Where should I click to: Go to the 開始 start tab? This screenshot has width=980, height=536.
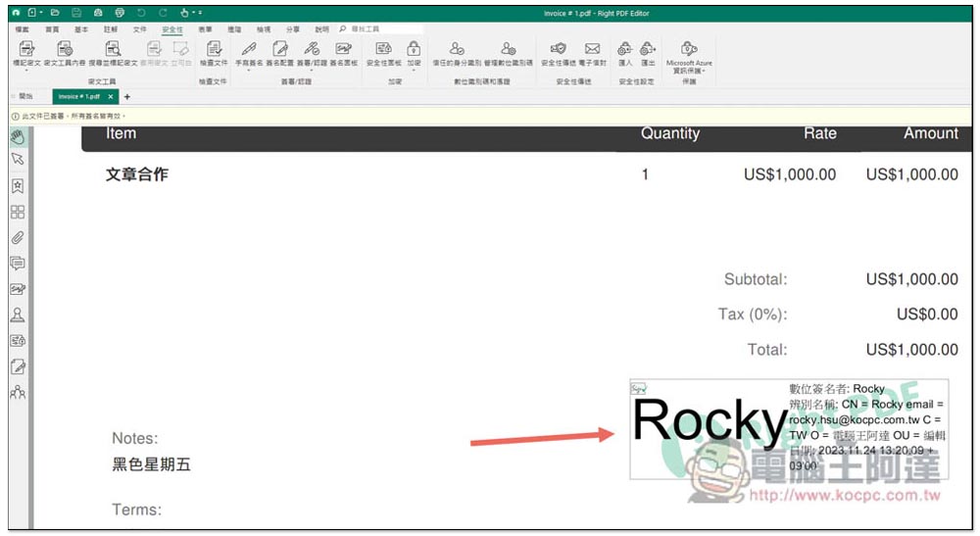[x=25, y=96]
